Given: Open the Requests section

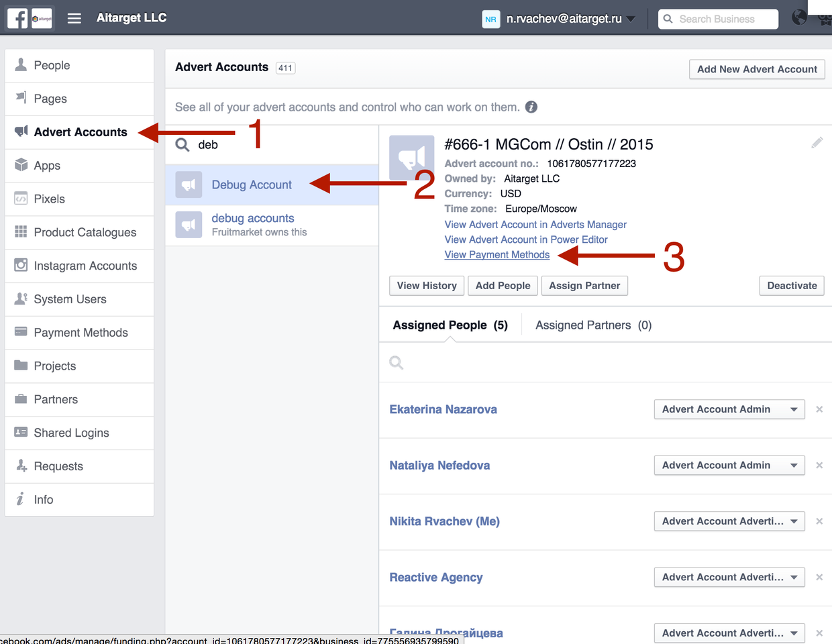Looking at the screenshot, I should click(x=79, y=466).
